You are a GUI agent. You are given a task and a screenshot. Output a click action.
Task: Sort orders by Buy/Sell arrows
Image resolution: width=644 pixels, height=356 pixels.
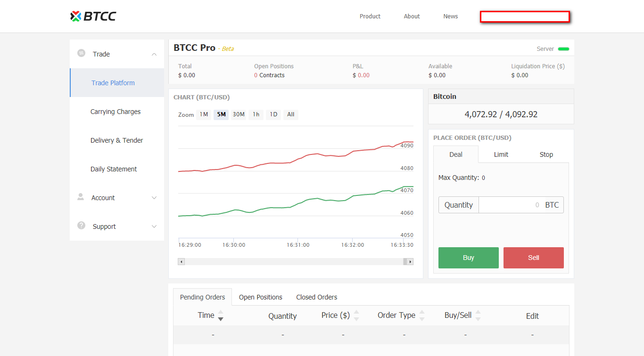click(x=478, y=316)
